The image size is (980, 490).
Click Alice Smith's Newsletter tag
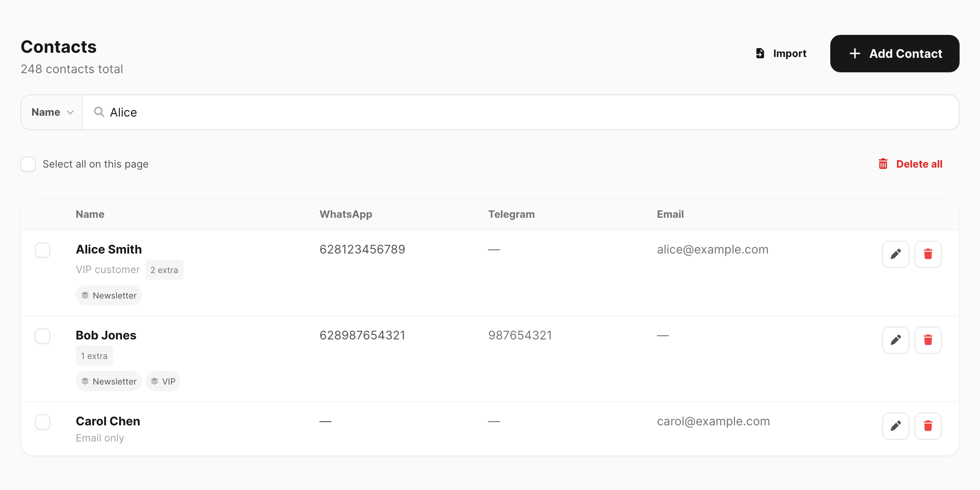[x=109, y=295]
